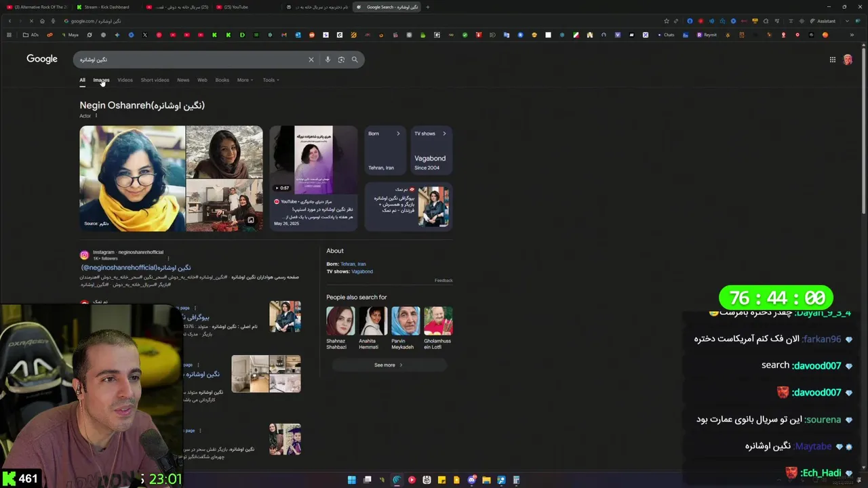
Task: Open the Vagabond Since 2004 card
Action: pyautogui.click(x=432, y=150)
